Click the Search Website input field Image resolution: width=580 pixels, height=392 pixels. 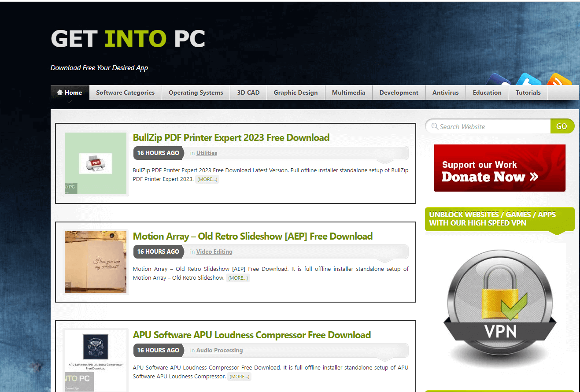point(488,126)
